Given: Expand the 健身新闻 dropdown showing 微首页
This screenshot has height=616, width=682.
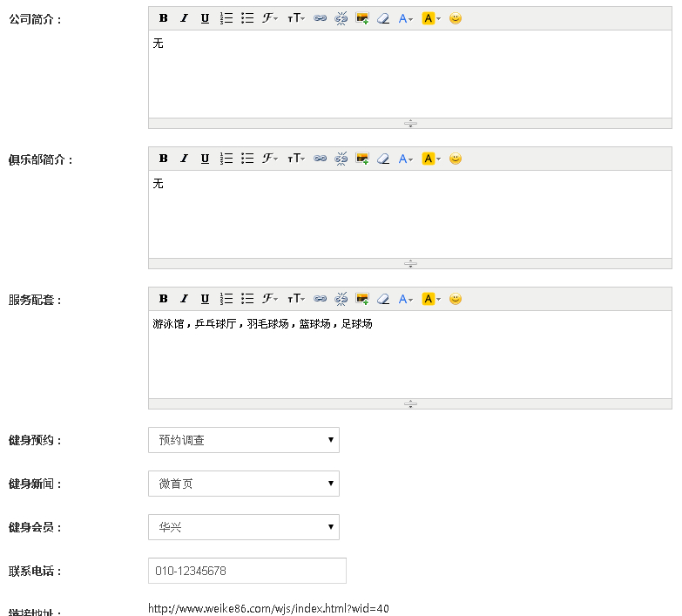Looking at the screenshot, I should (244, 484).
